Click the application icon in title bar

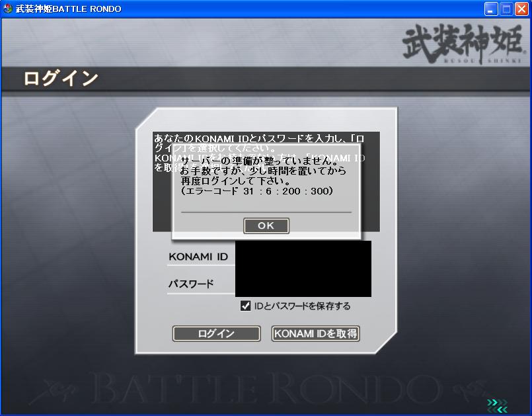click(x=7, y=9)
